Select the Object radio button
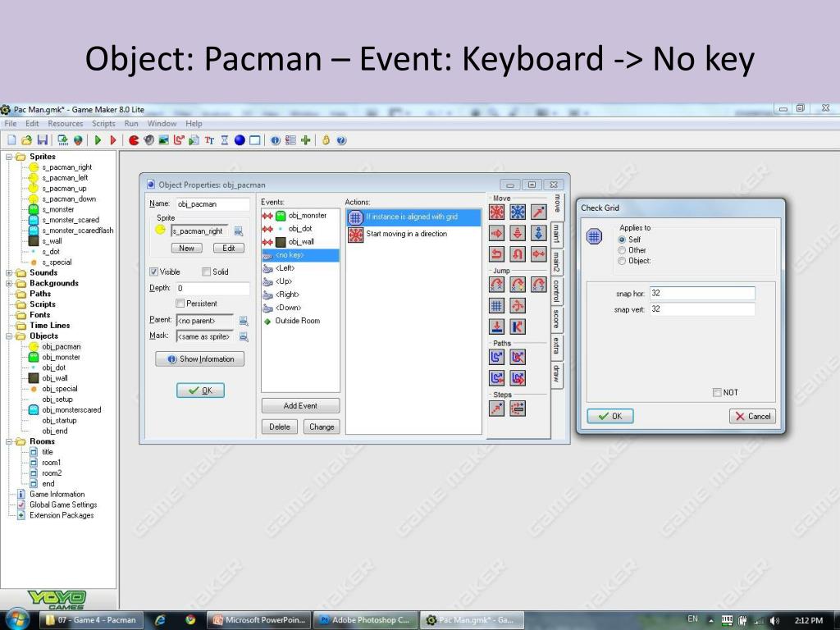840x630 pixels. (x=622, y=261)
